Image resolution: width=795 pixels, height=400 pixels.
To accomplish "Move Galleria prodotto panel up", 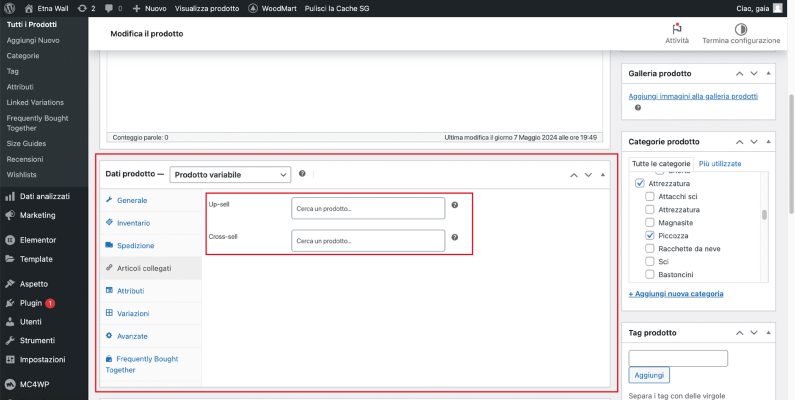I will coord(740,74).
